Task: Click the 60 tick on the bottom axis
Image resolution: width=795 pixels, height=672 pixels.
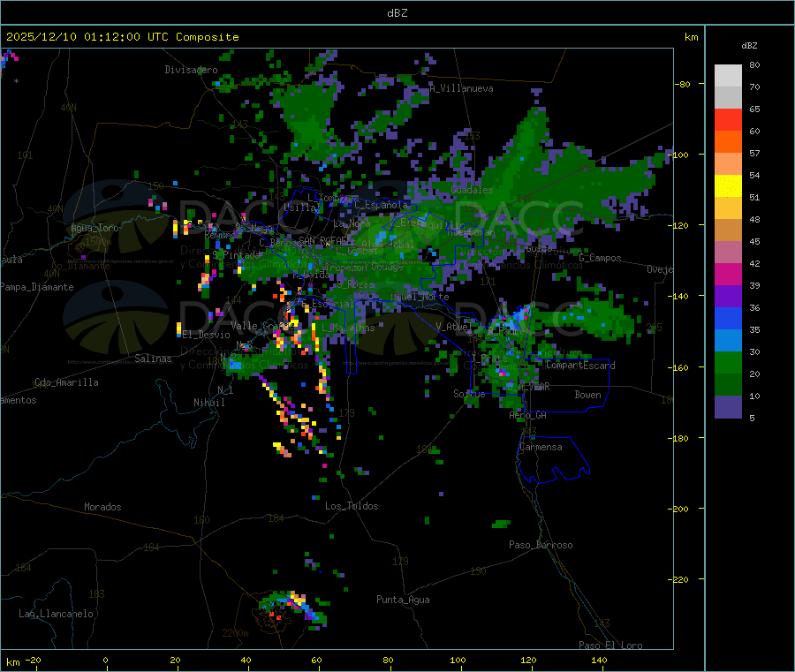Action: pyautogui.click(x=316, y=660)
